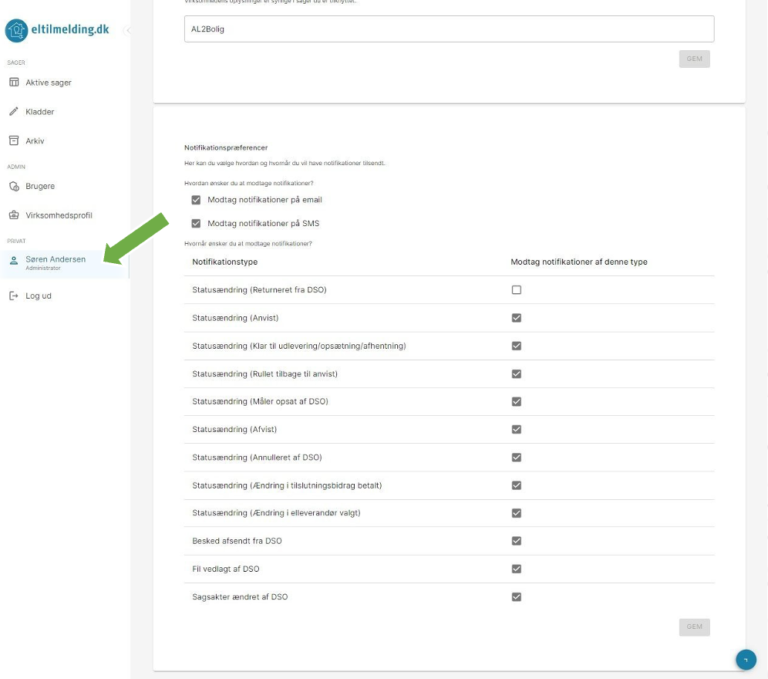
Task: Go to Brugere admin page
Action: pyautogui.click(x=40, y=186)
